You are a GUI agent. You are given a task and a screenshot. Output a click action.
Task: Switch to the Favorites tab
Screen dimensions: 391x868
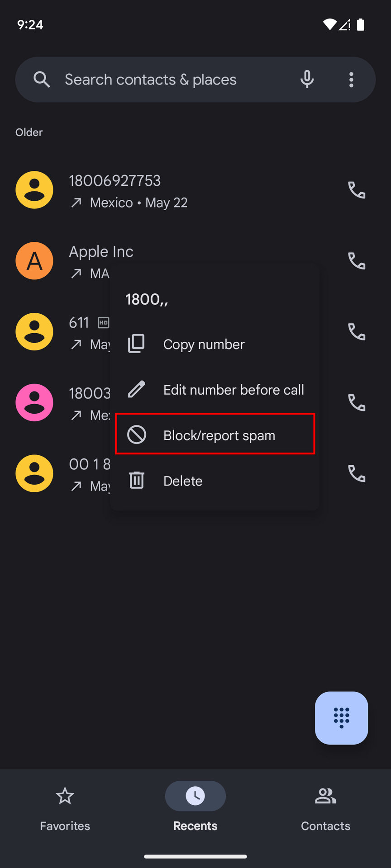click(65, 807)
